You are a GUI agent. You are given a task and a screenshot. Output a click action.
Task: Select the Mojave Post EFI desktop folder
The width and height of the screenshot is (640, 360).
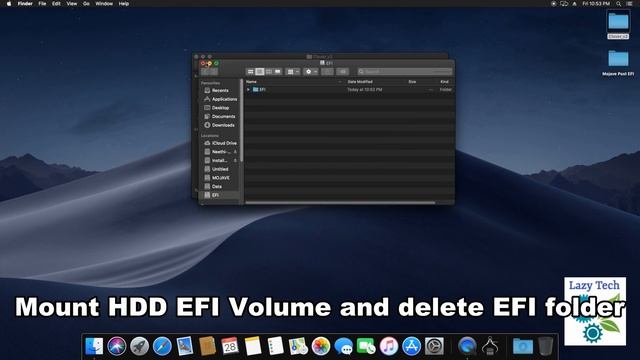618,62
